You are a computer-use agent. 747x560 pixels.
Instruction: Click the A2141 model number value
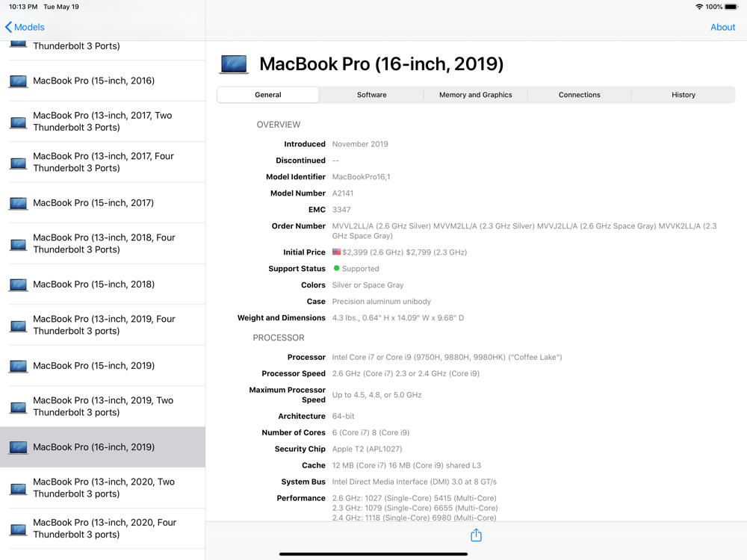coord(343,193)
